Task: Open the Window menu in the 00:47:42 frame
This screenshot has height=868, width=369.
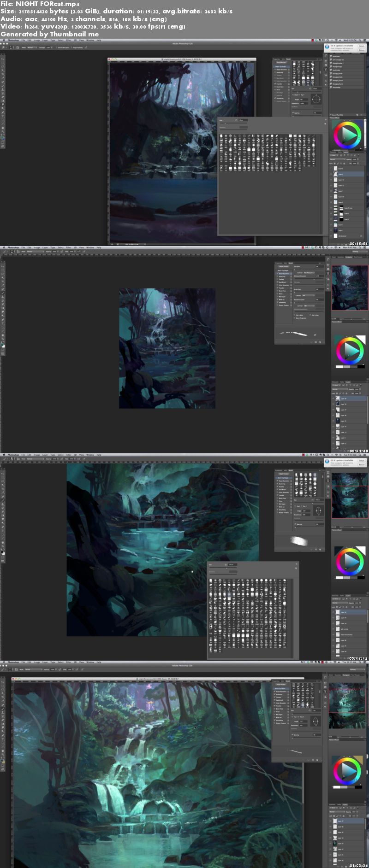Action: click(90, 455)
